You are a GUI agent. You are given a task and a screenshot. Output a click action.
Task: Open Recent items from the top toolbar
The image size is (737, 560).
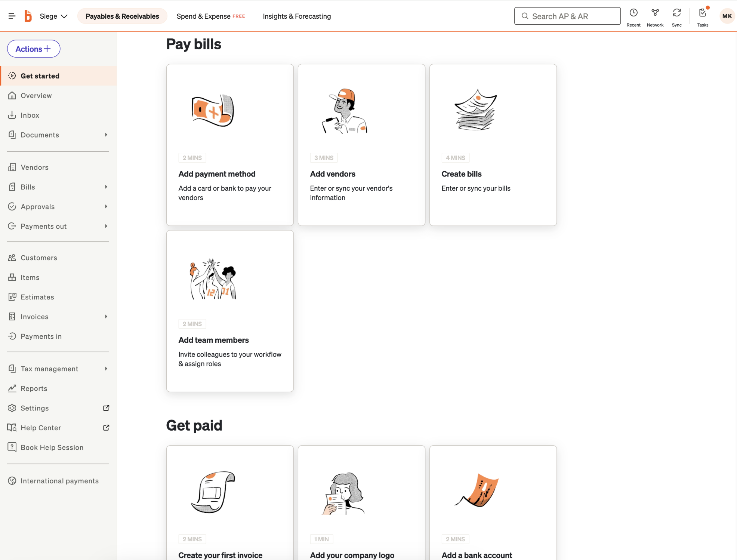(633, 16)
